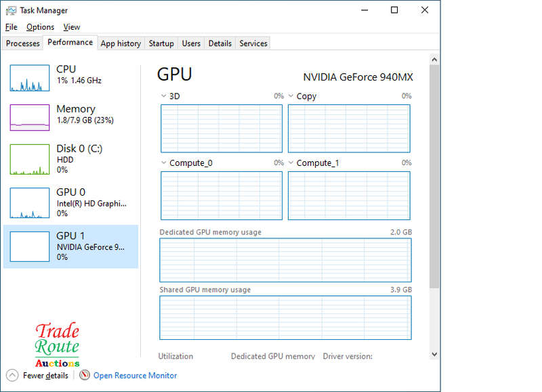
Task: Click the Compute_1 utilization graph
Action: click(x=349, y=196)
